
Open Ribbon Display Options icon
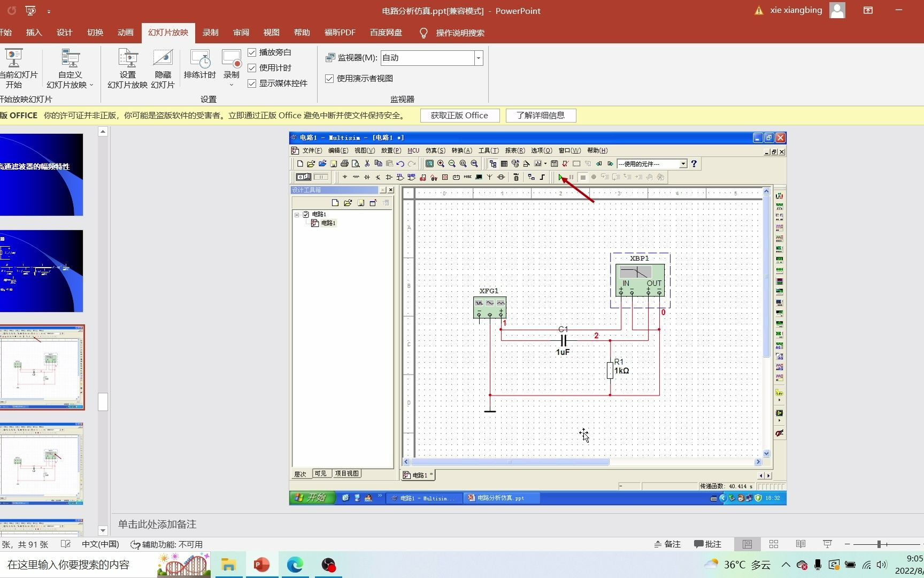868,10
